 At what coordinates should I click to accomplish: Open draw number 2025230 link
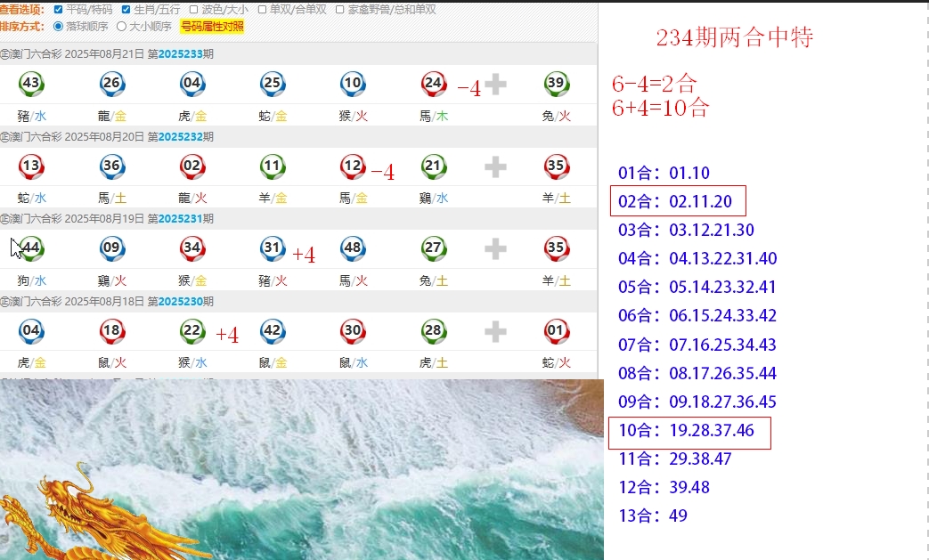[x=181, y=301]
